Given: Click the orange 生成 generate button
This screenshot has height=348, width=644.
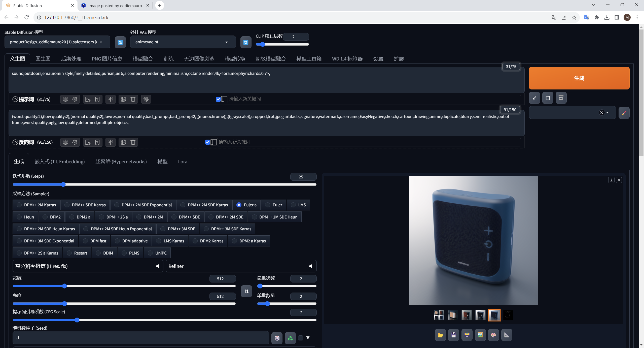Looking at the screenshot, I should point(579,78).
